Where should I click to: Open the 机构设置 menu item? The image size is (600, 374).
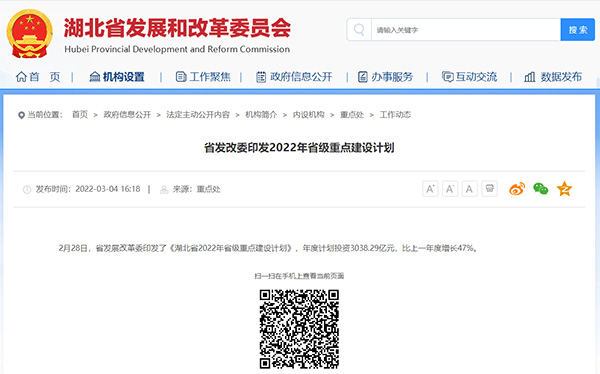click(117, 77)
